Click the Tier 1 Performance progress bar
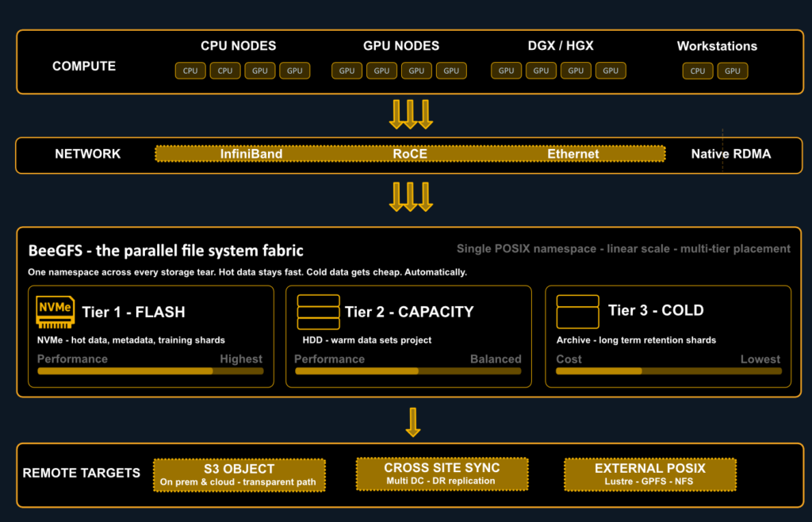 point(150,370)
